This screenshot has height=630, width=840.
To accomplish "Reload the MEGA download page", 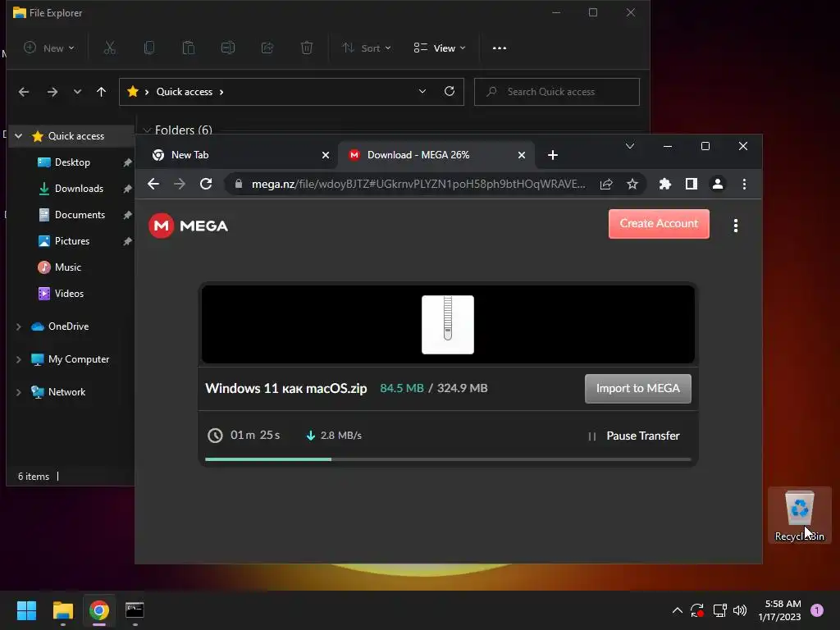I will pyautogui.click(x=206, y=185).
